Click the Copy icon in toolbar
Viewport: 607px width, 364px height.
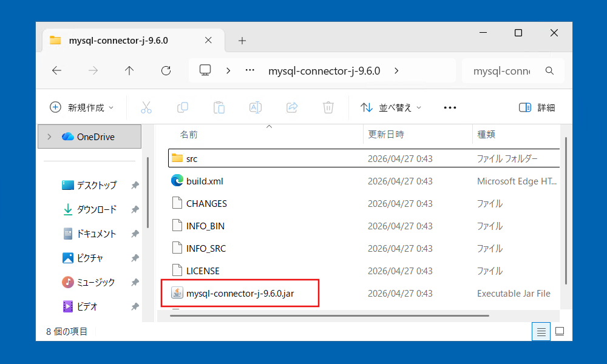tap(183, 107)
